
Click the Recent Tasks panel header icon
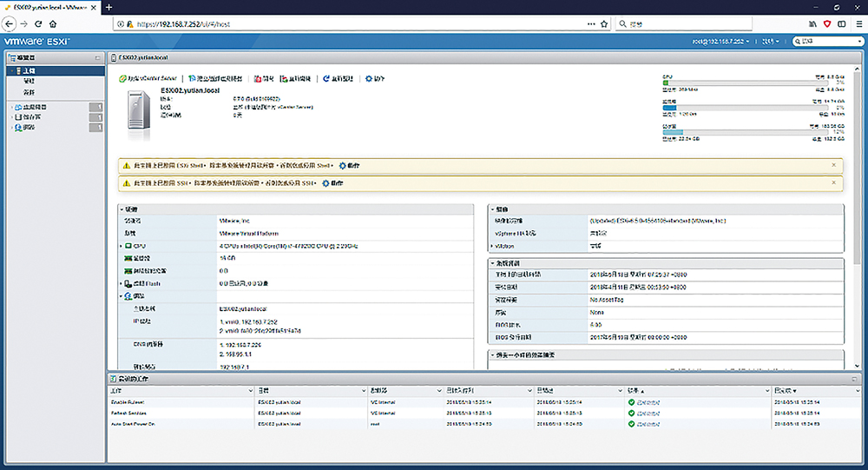point(114,379)
